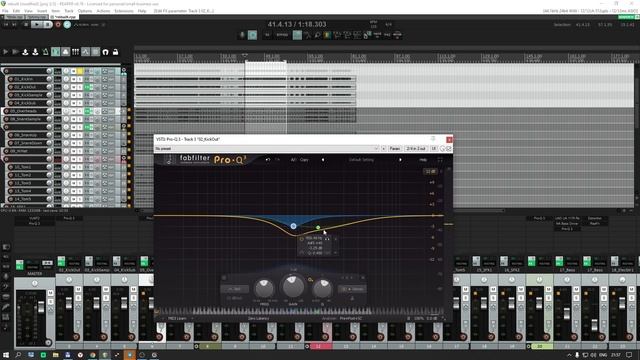
Task: Toggle the yellow solo on top folder track
Action: point(80,71)
